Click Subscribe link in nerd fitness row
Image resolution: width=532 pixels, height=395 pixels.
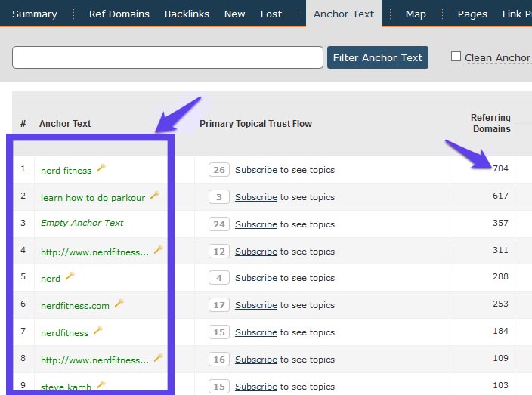[x=256, y=170]
